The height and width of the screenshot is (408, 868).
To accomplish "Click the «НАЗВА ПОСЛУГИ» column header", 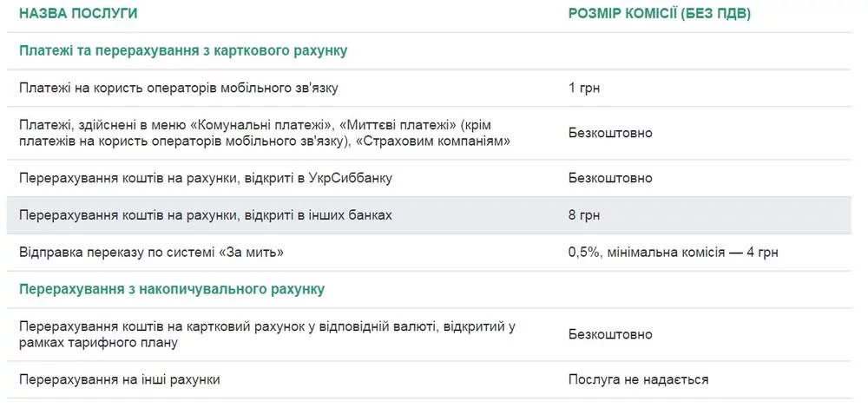I will pos(78,14).
